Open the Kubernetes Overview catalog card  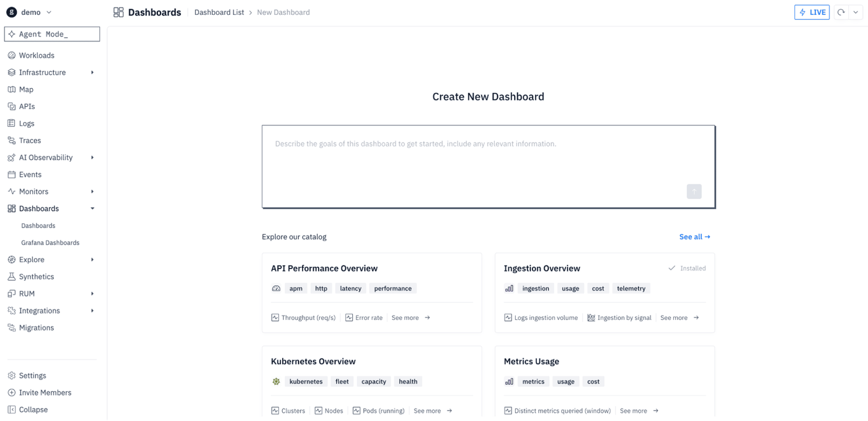click(372, 381)
